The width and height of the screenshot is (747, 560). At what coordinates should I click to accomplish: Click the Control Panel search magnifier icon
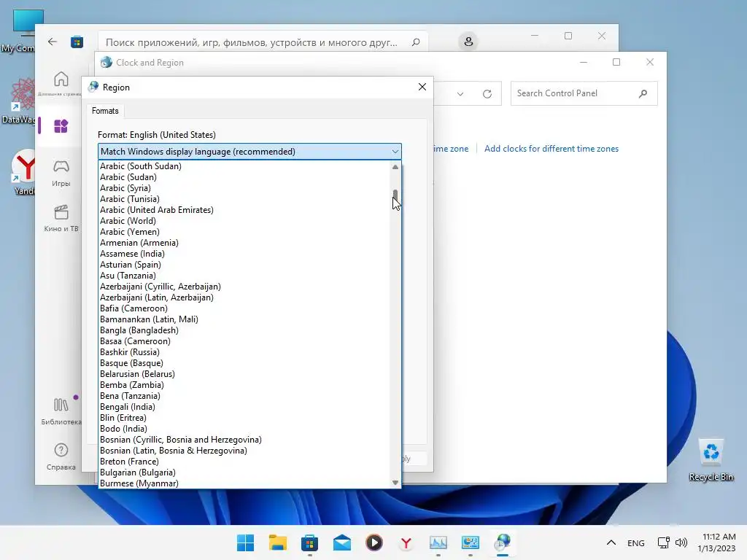click(643, 93)
